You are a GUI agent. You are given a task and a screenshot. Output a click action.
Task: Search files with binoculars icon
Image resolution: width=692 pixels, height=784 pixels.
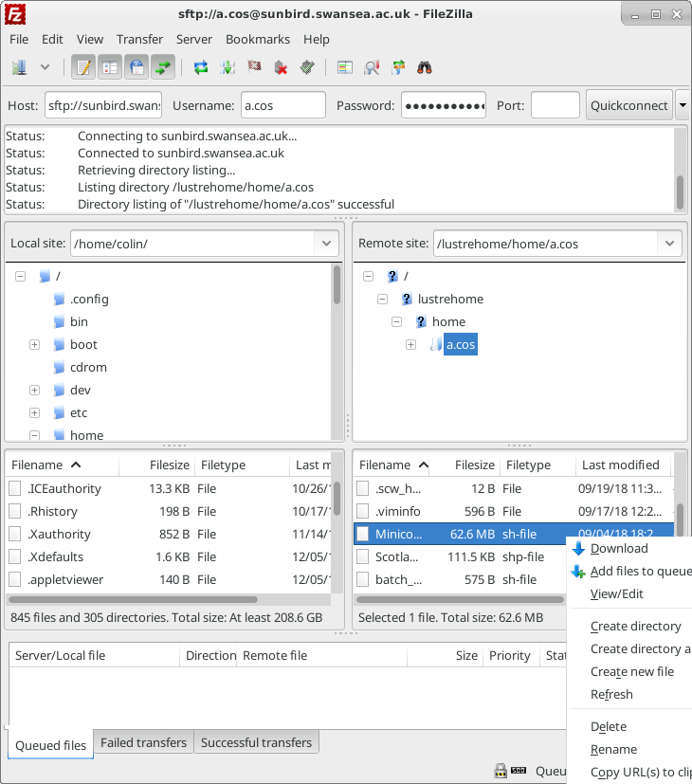425,67
